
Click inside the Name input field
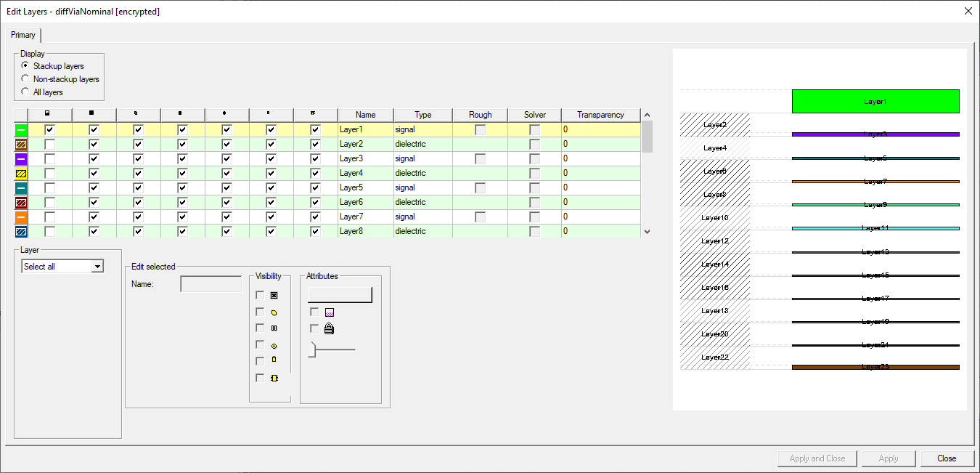click(x=211, y=283)
